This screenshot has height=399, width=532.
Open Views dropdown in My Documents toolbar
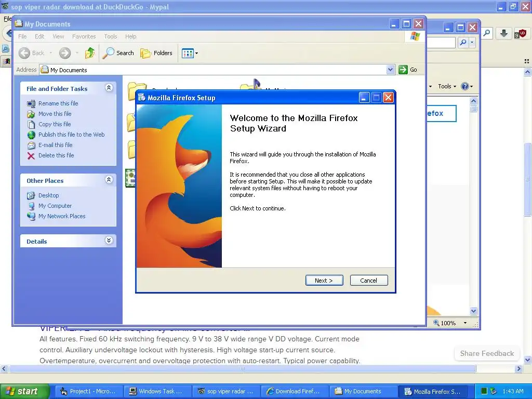190,53
